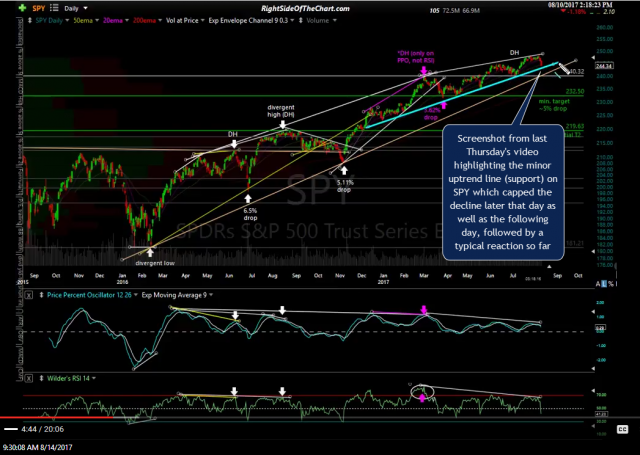Image resolution: width=640 pixels, height=455 pixels.
Task: Select the 'min. target ~5% drop' label
Action: click(x=554, y=105)
